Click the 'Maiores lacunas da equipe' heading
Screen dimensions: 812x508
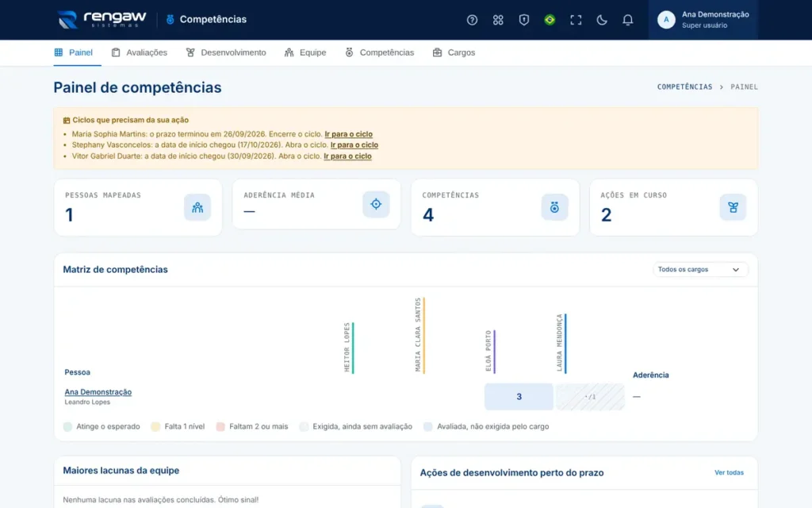click(121, 470)
